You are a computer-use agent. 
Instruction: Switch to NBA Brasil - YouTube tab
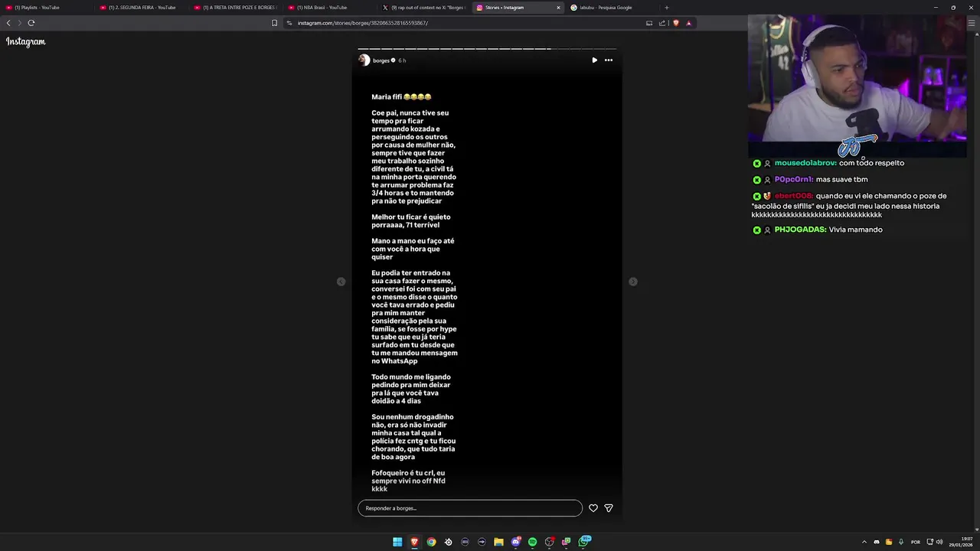tap(328, 8)
